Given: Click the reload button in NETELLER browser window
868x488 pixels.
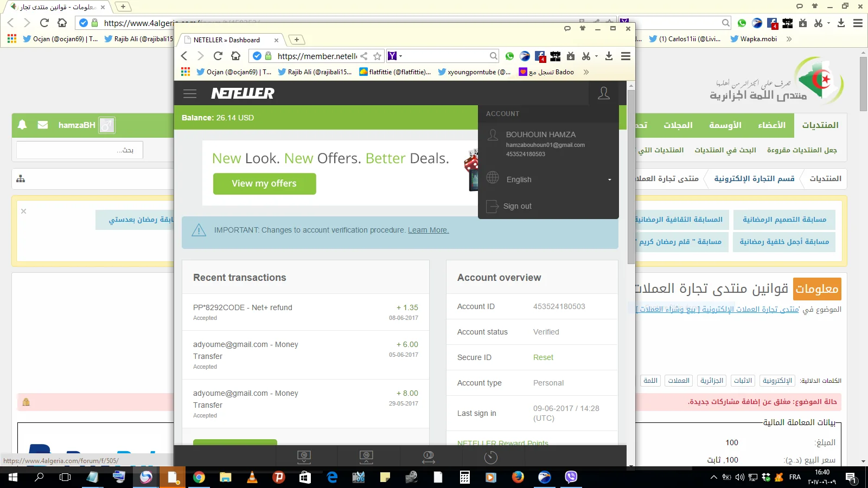Looking at the screenshot, I should [218, 56].
